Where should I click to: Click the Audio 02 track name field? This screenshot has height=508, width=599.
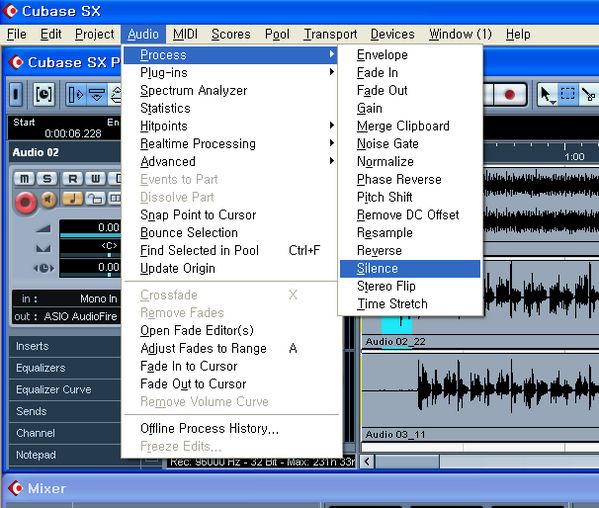(x=65, y=152)
